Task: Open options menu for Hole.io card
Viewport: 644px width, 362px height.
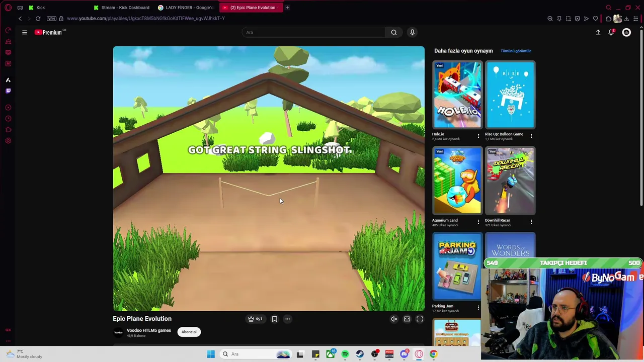Action: click(478, 136)
